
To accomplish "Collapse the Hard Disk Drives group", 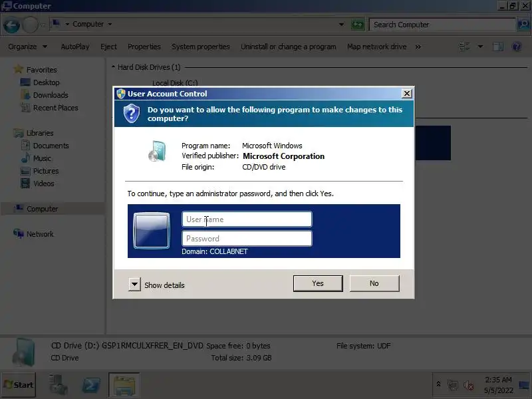I will (113, 67).
